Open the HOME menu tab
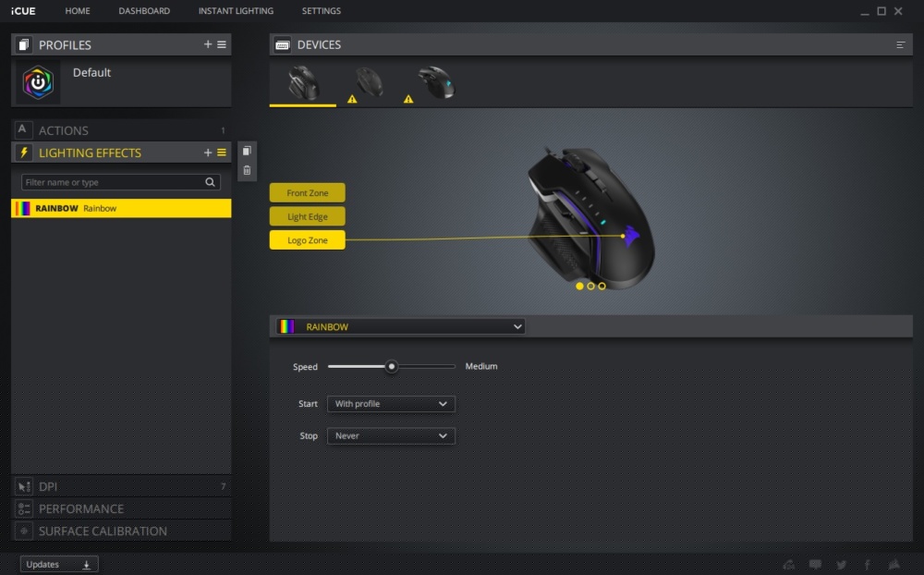Screen dimensions: 924x575 78,10
